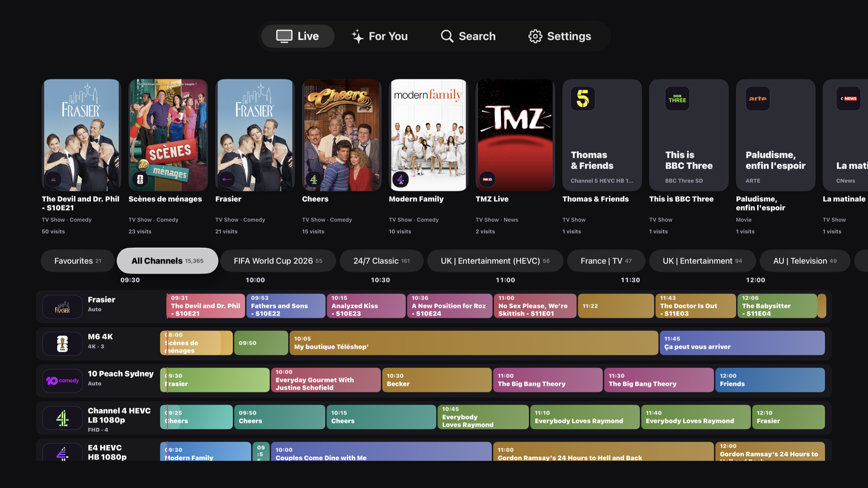Select 10:00 Everyday Gourmet With Justine Schofield

326,380
